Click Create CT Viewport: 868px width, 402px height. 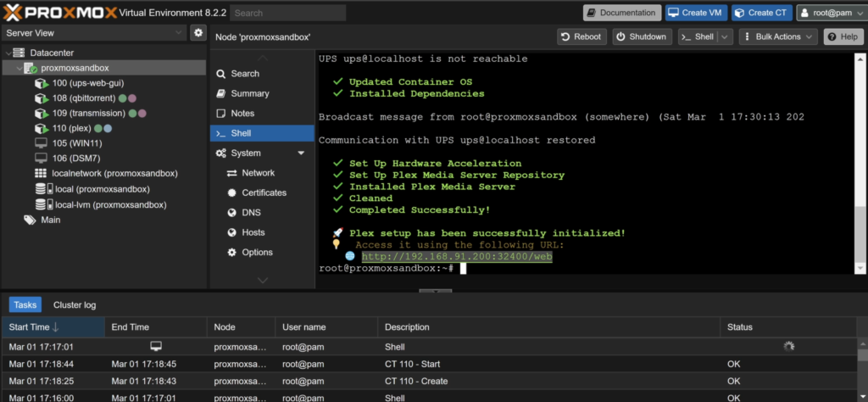(762, 13)
